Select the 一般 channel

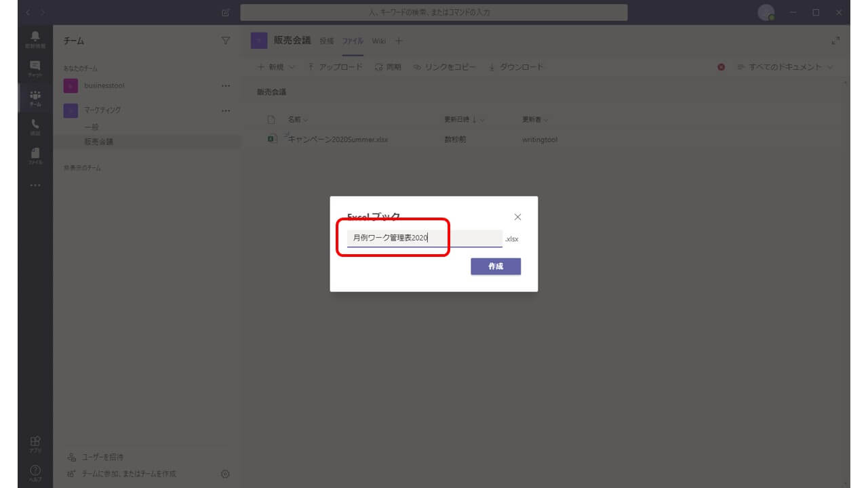click(x=92, y=127)
